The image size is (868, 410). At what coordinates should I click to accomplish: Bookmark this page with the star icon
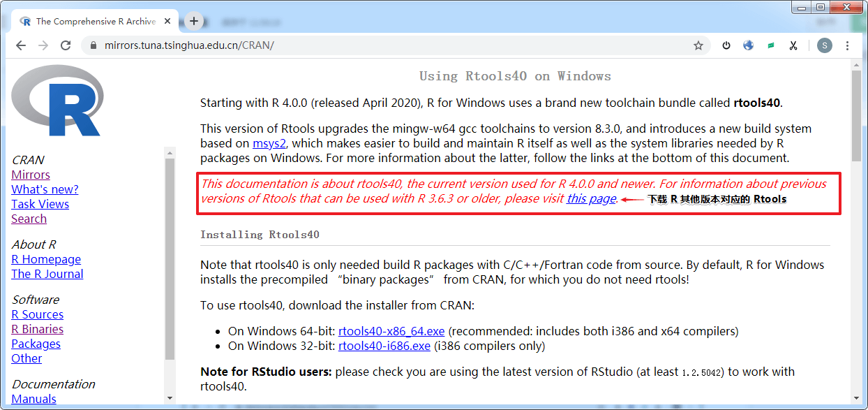point(698,45)
